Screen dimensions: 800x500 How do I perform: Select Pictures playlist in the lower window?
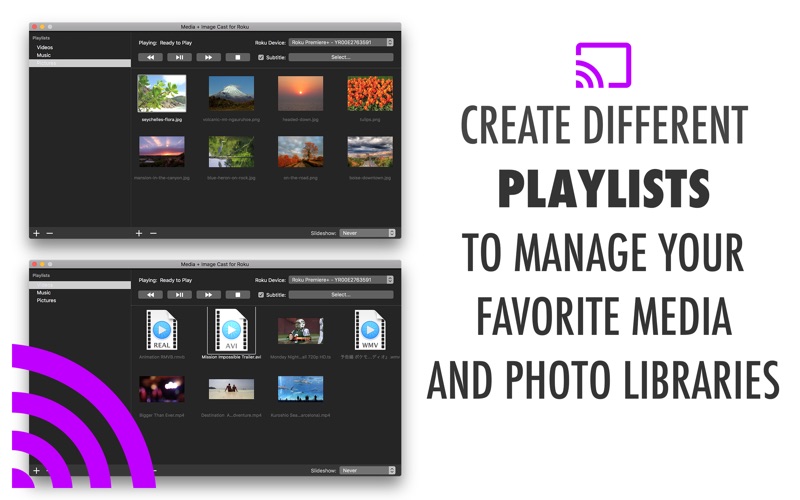pyautogui.click(x=46, y=301)
